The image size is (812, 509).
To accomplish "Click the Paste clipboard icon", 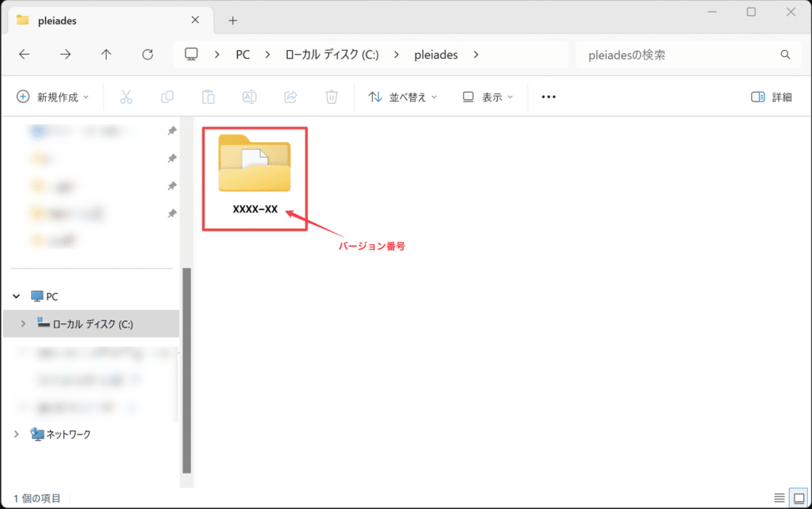I will [209, 97].
